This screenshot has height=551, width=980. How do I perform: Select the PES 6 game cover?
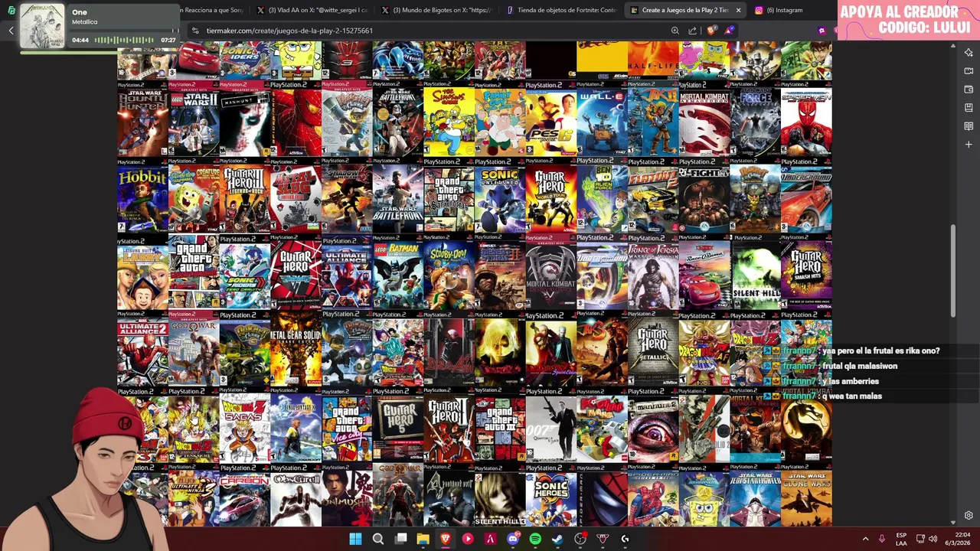coord(550,119)
